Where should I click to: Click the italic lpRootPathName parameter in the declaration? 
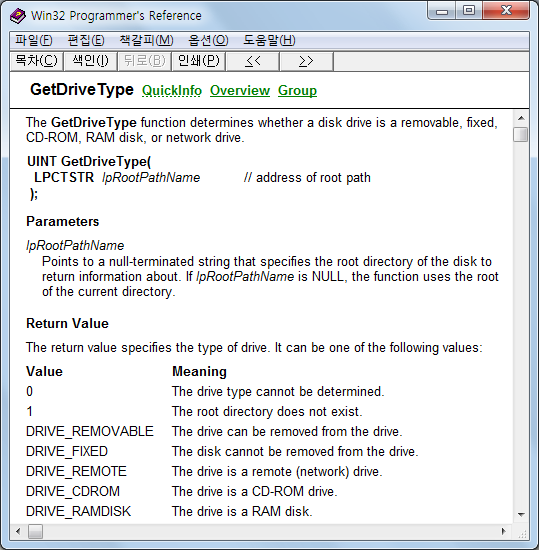[151, 178]
